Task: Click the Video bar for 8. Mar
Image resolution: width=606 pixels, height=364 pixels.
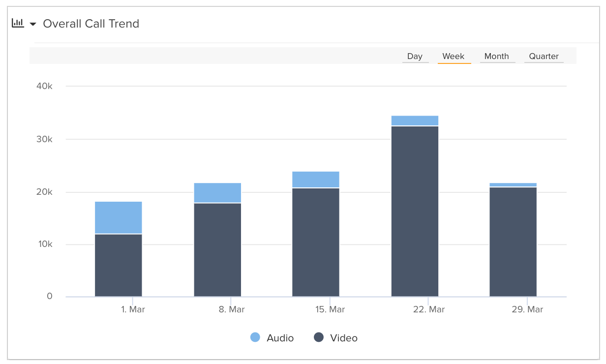Action: coord(217,250)
